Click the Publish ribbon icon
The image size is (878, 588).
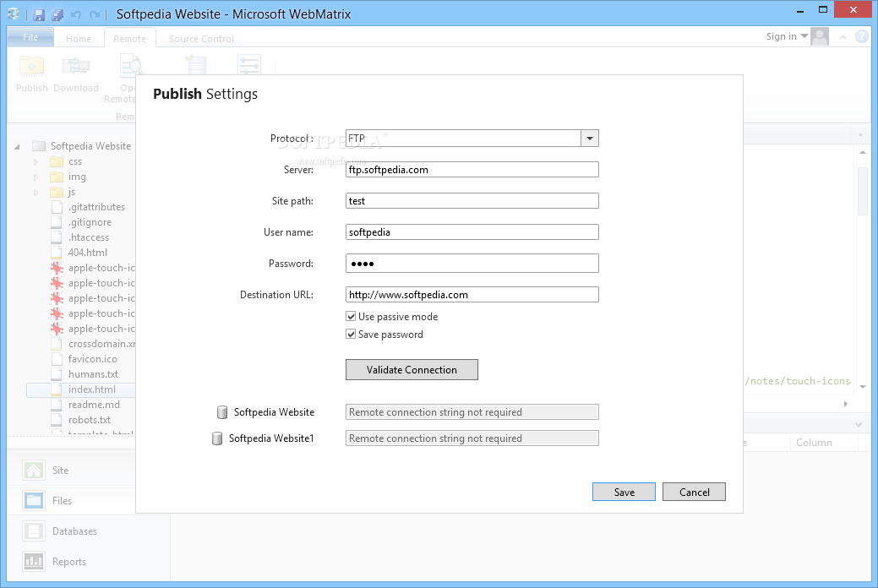(31, 67)
